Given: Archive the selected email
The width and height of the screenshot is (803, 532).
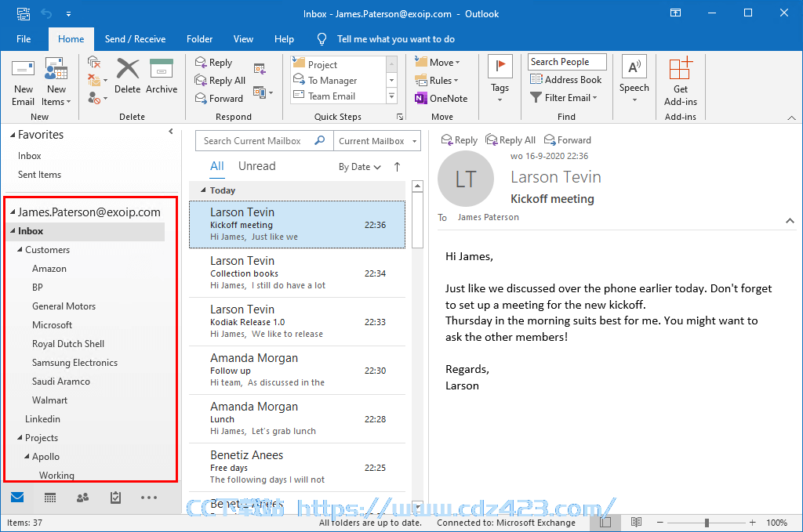Looking at the screenshot, I should (162, 77).
